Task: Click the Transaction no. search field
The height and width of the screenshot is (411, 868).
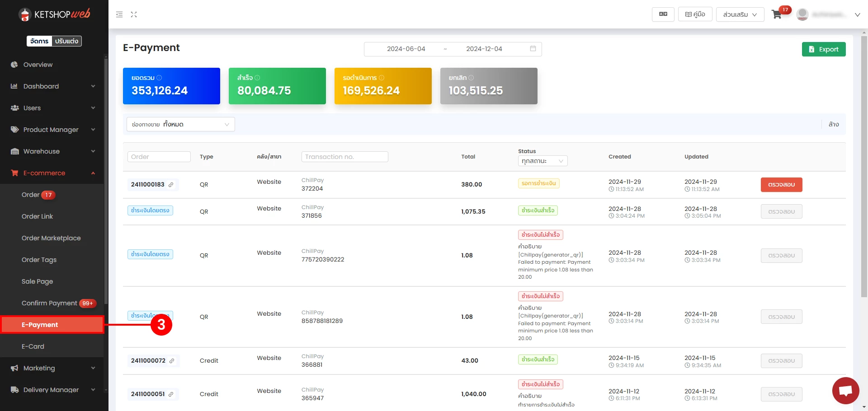Action: [x=344, y=157]
